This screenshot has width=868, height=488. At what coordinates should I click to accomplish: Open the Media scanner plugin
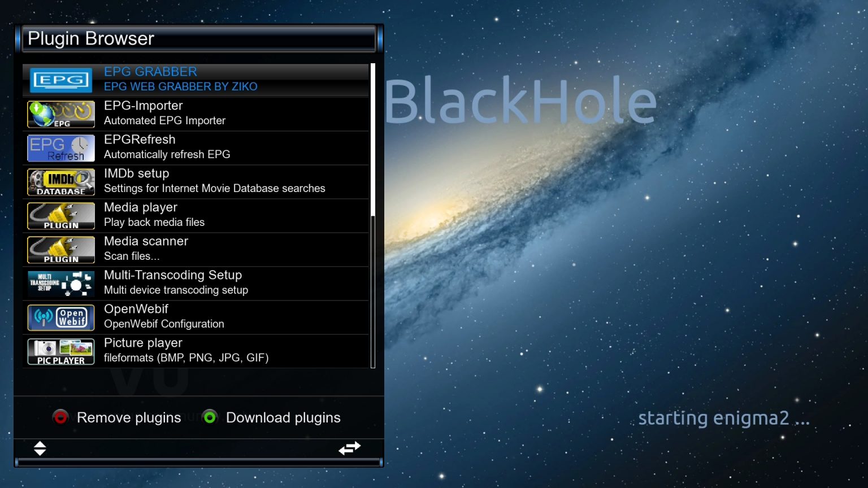click(x=196, y=250)
